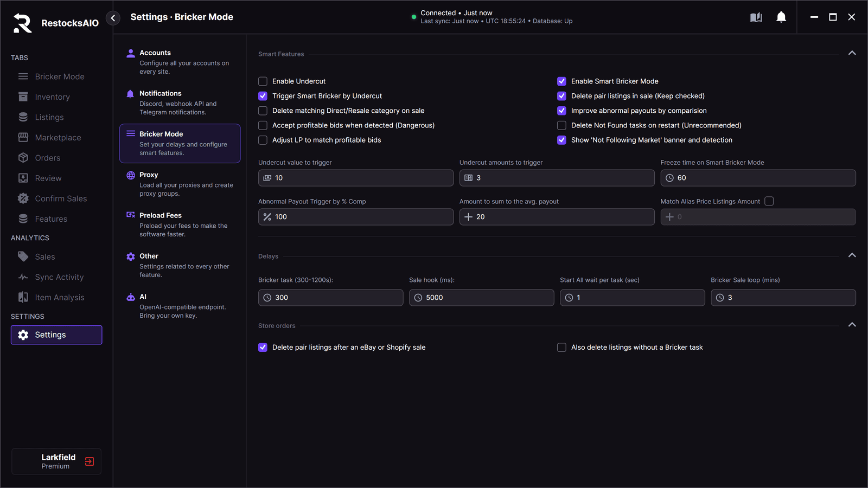The width and height of the screenshot is (868, 488).
Task: Click the Sales tag icon
Action: tap(23, 256)
